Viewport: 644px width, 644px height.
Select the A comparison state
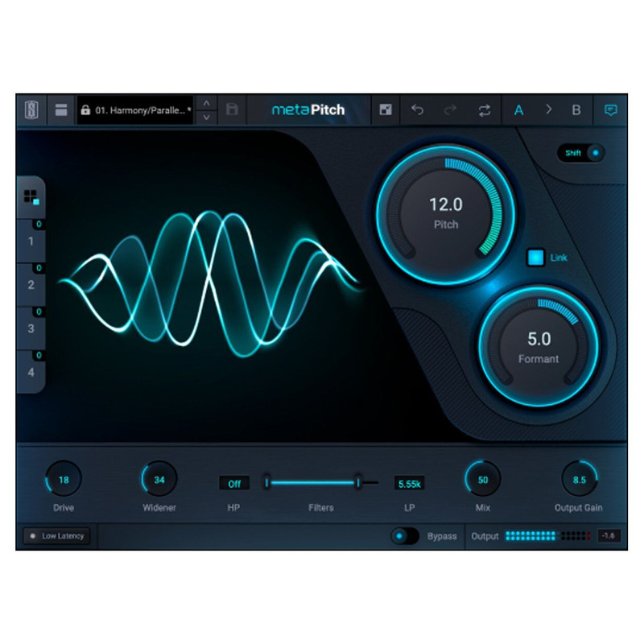point(518,110)
